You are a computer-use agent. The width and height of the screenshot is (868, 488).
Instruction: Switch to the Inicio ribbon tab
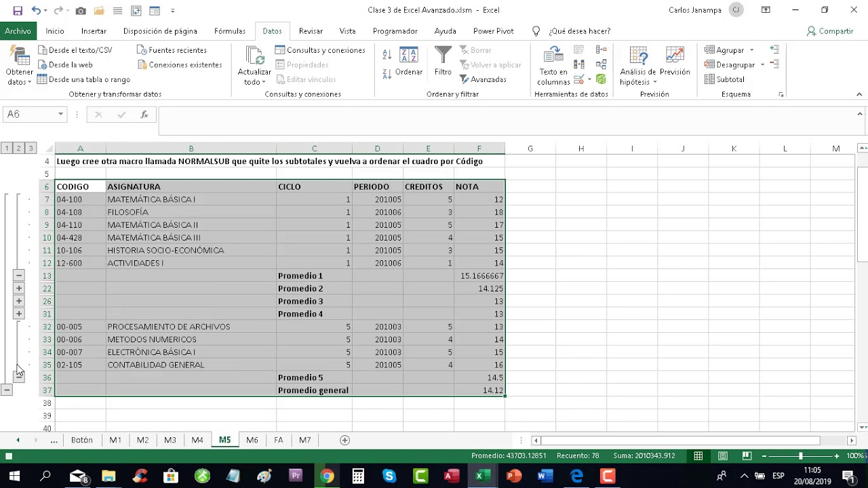point(55,31)
